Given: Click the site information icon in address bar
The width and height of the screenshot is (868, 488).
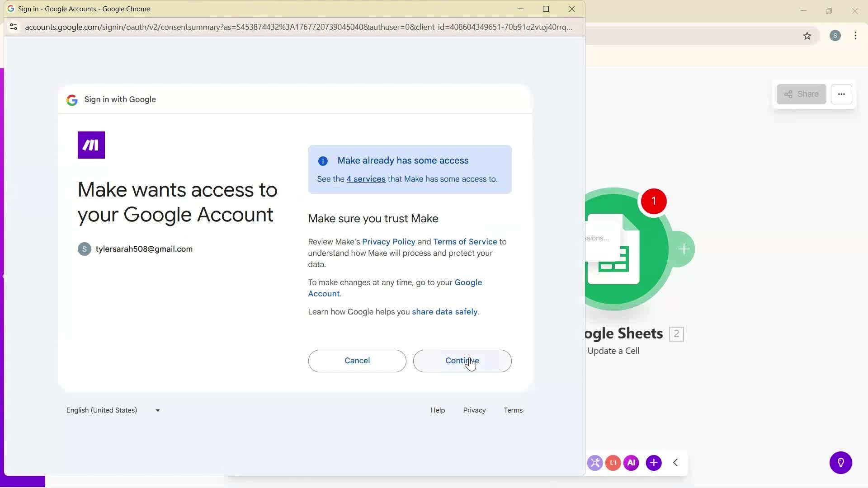Looking at the screenshot, I should (x=14, y=27).
